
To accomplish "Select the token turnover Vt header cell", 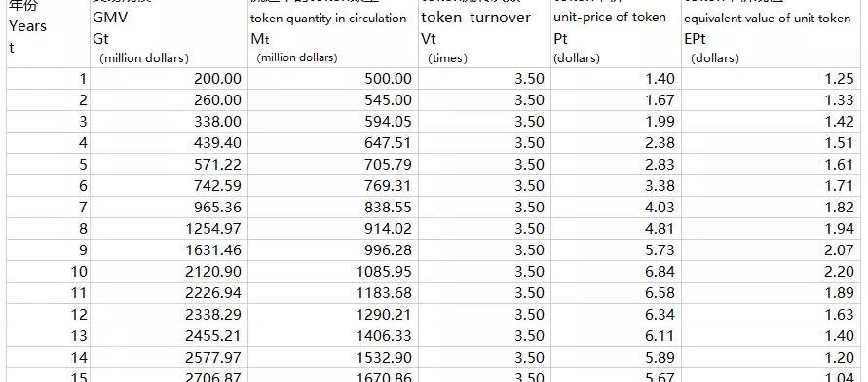I will (484, 34).
